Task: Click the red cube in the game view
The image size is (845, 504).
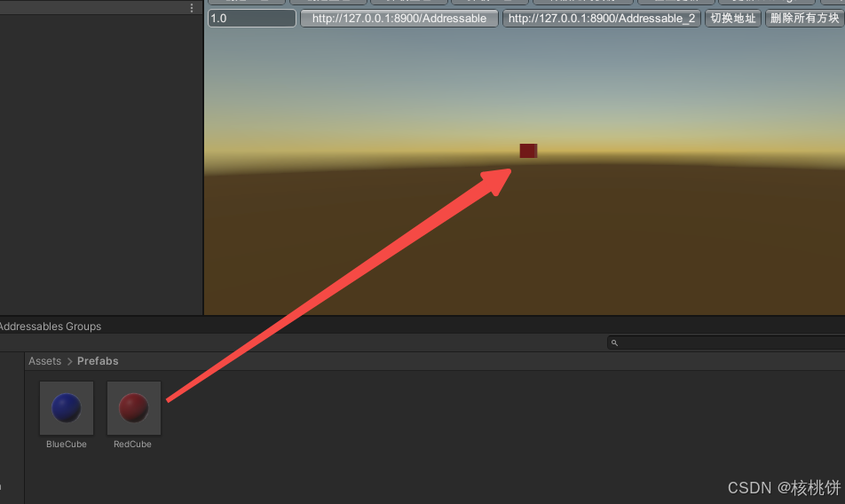Action: pyautogui.click(x=528, y=151)
